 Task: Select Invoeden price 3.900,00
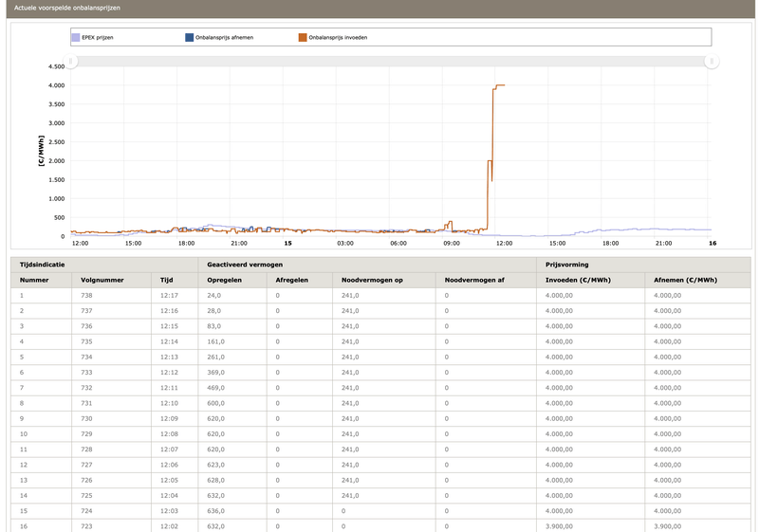pos(559,526)
